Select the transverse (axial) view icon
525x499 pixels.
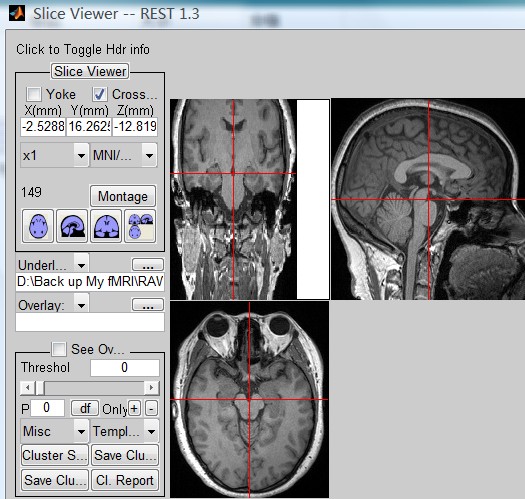coord(38,226)
